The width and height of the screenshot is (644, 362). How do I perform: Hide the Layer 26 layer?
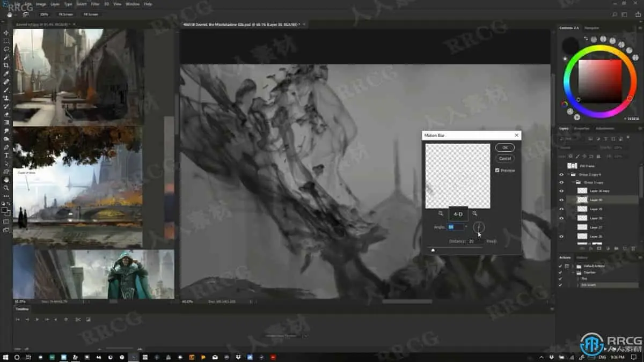(561, 237)
